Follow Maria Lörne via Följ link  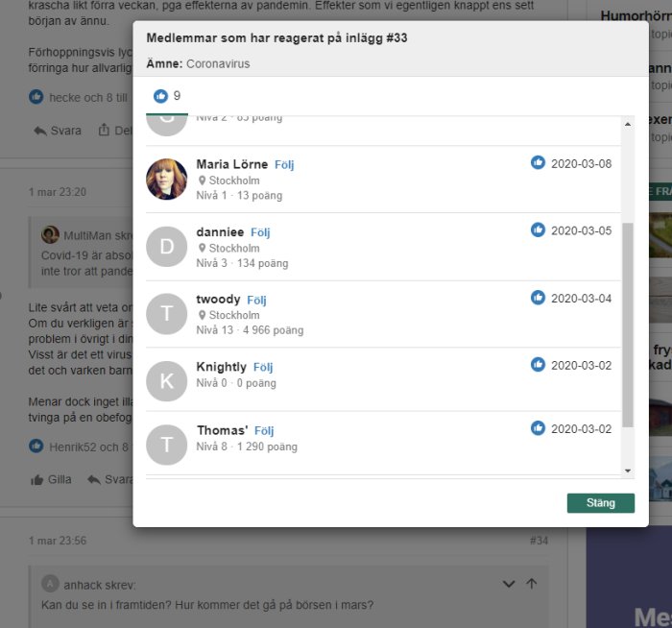click(x=284, y=164)
